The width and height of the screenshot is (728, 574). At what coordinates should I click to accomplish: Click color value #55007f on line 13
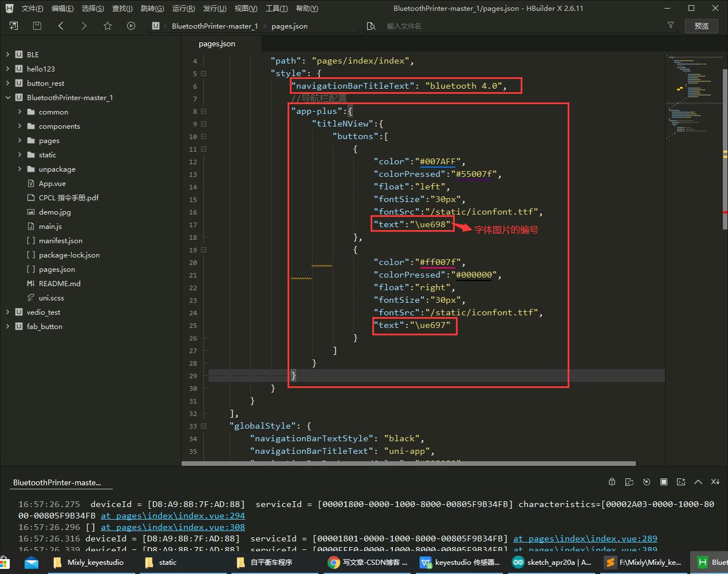coord(474,175)
